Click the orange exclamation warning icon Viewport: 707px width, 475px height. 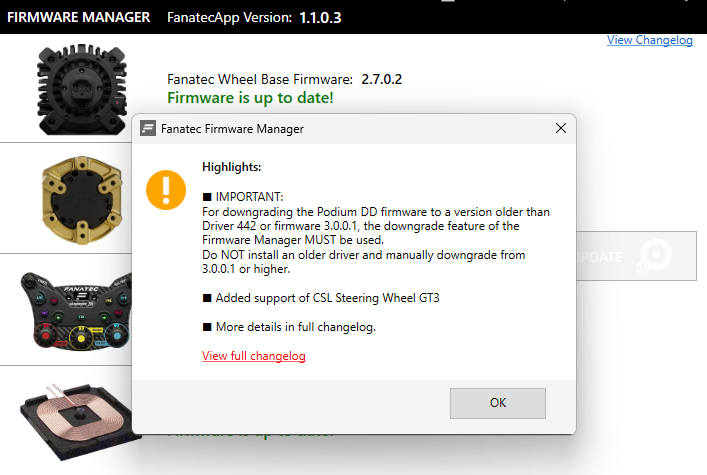166,188
